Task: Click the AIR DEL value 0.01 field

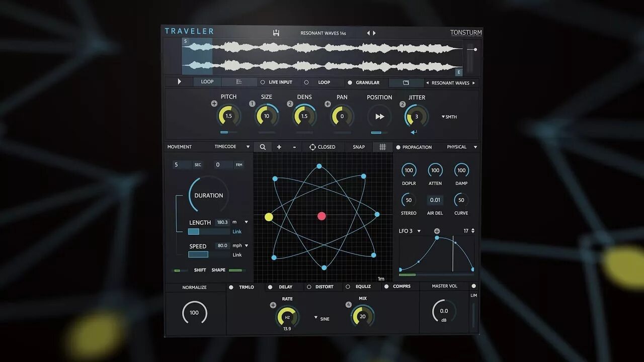Action: (x=435, y=200)
